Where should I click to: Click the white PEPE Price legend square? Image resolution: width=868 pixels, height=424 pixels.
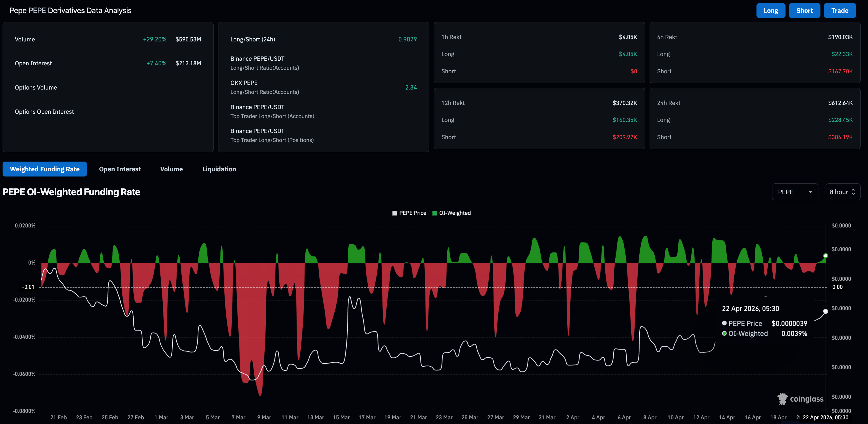395,213
